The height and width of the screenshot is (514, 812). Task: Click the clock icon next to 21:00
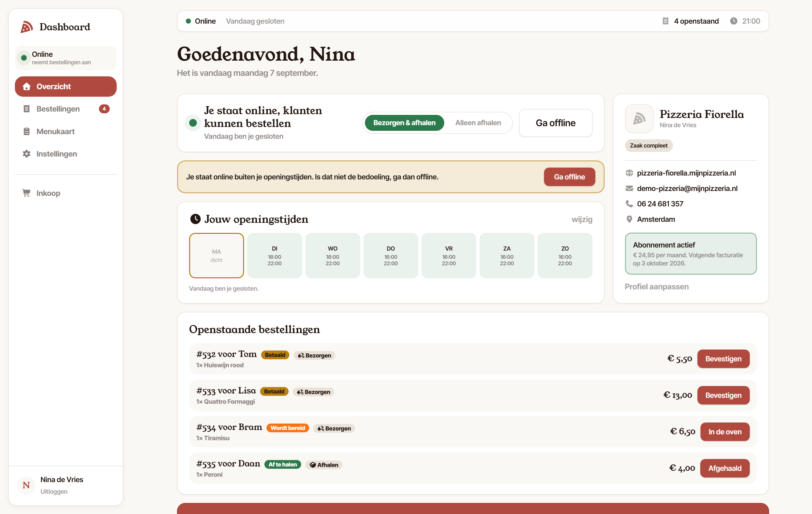(734, 21)
